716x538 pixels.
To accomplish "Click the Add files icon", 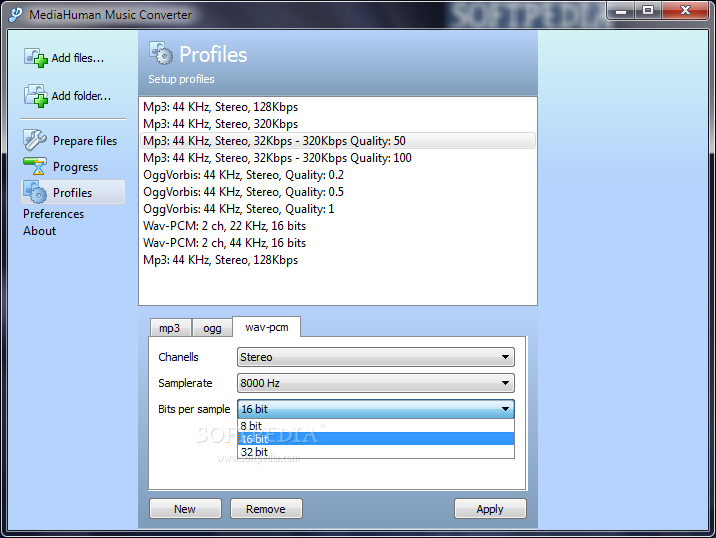I will point(36,58).
